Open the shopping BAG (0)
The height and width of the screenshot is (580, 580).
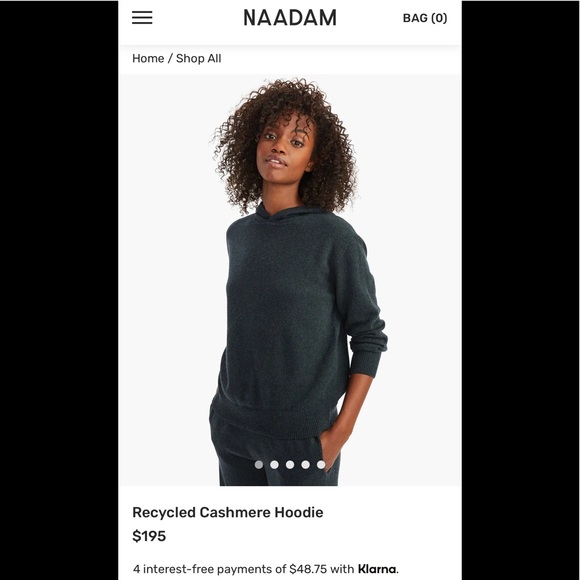[425, 18]
